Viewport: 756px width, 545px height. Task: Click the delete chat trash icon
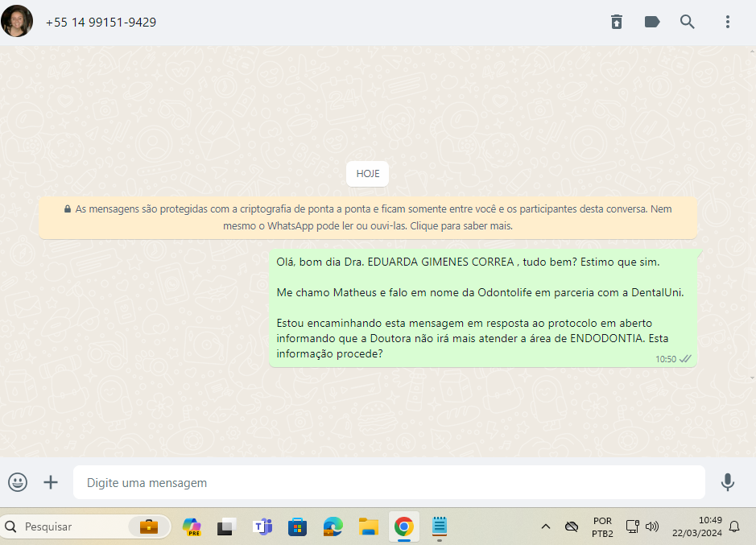[616, 22]
